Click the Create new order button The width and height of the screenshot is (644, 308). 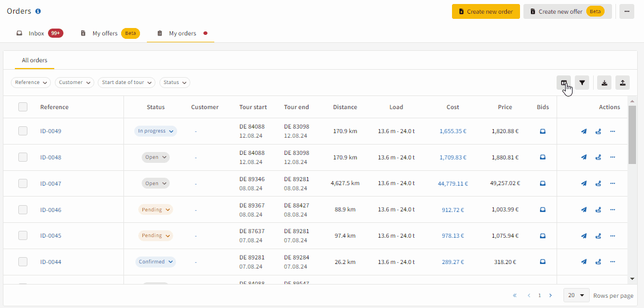[x=486, y=11]
